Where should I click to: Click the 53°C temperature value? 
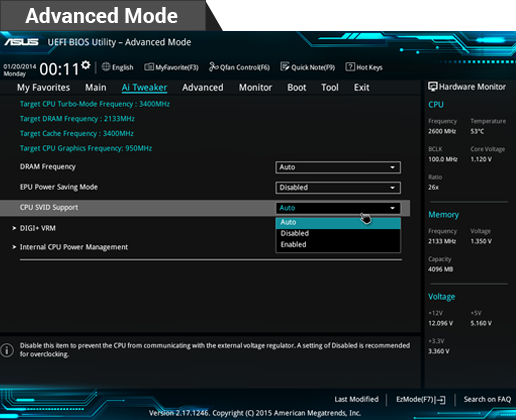[x=477, y=131]
